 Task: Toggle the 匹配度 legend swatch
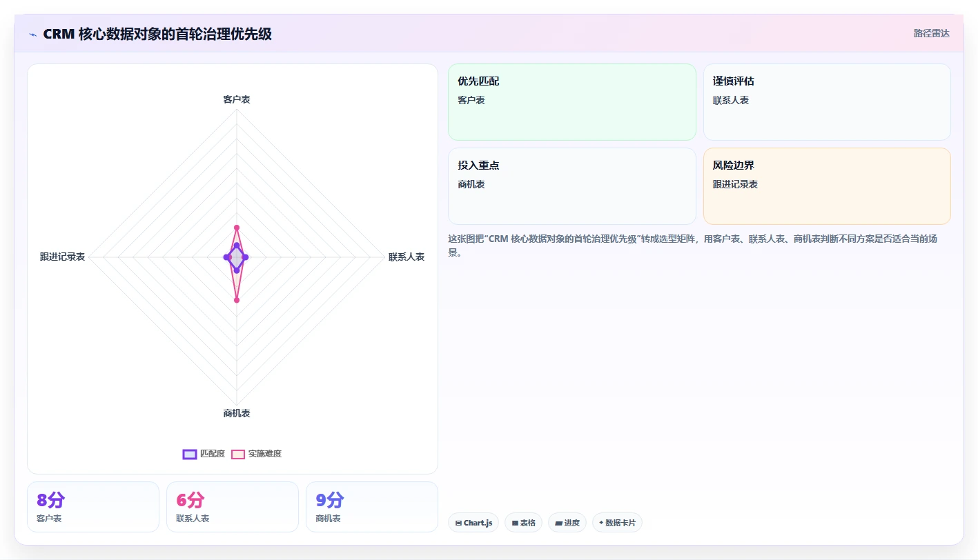[x=190, y=454]
